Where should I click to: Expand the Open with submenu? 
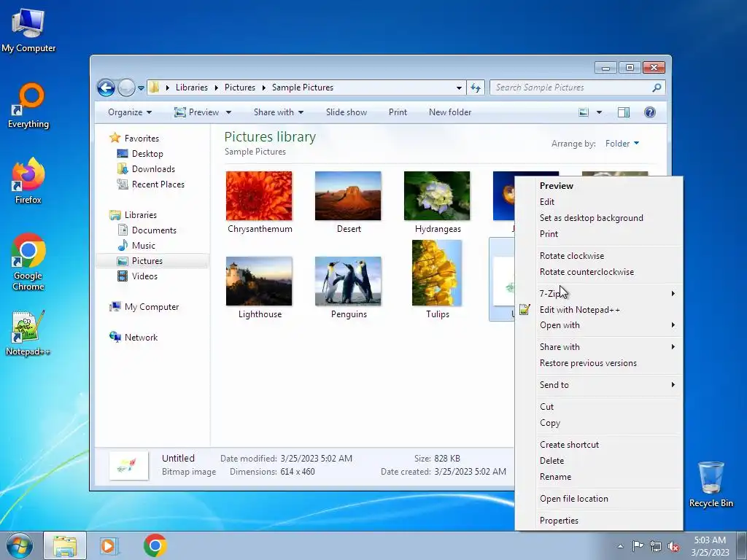pyautogui.click(x=608, y=325)
